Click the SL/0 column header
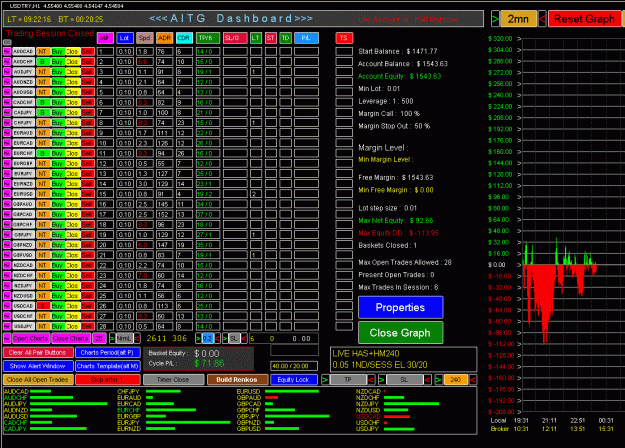 pos(235,38)
